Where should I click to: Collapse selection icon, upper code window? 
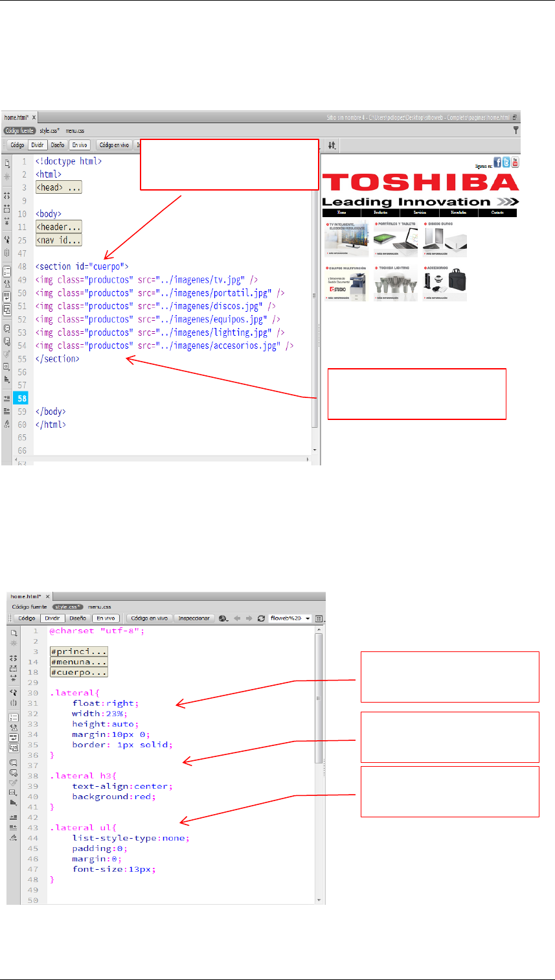click(7, 208)
